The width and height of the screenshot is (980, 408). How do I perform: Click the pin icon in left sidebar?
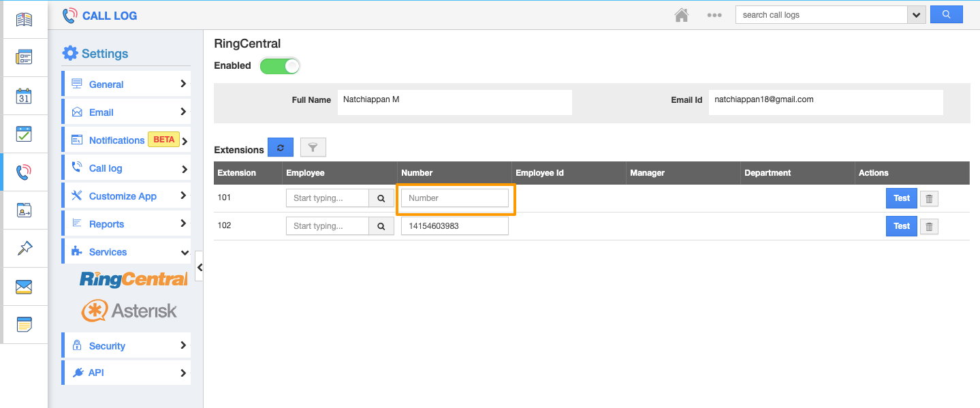pyautogui.click(x=25, y=247)
